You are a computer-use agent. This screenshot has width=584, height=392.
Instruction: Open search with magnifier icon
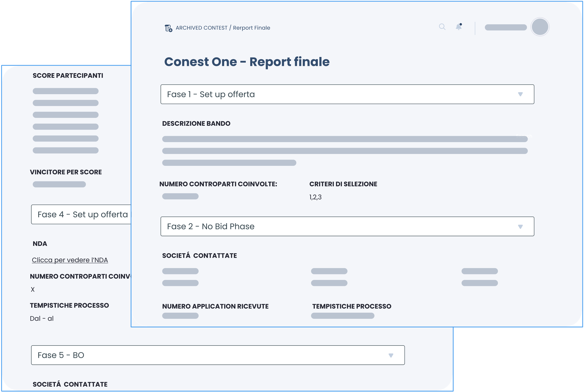[442, 27]
